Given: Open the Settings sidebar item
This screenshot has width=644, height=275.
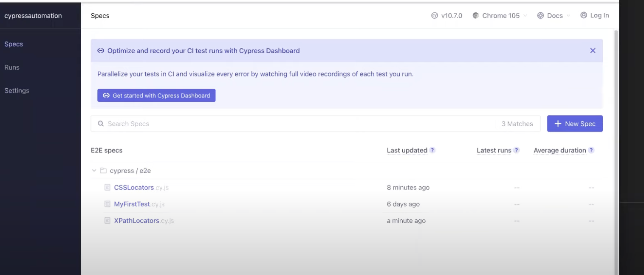Looking at the screenshot, I should point(17,91).
